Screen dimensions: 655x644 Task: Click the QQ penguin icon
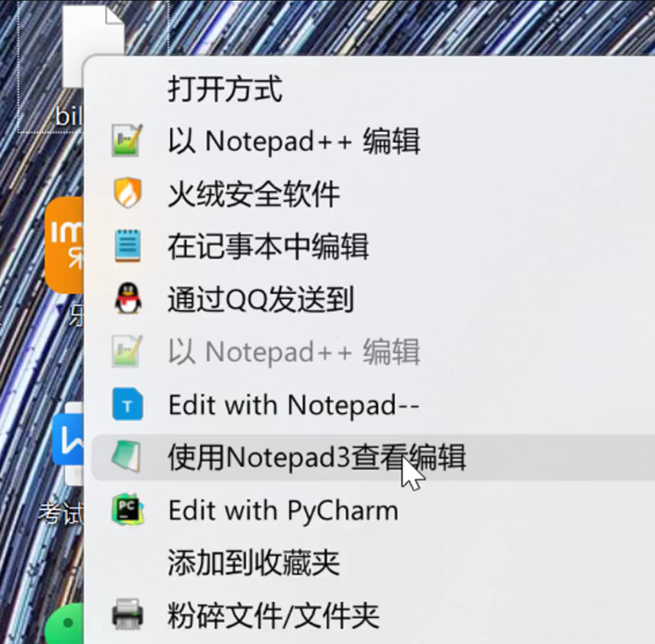tap(127, 299)
